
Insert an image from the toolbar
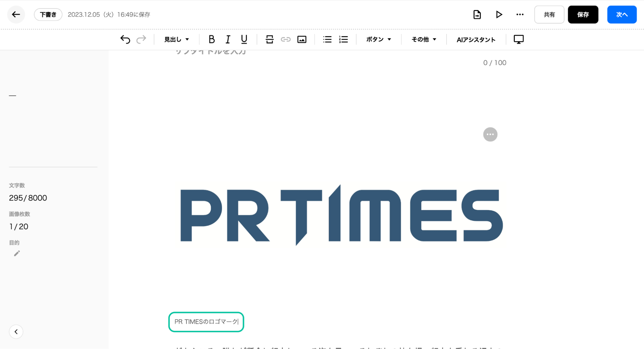(302, 39)
